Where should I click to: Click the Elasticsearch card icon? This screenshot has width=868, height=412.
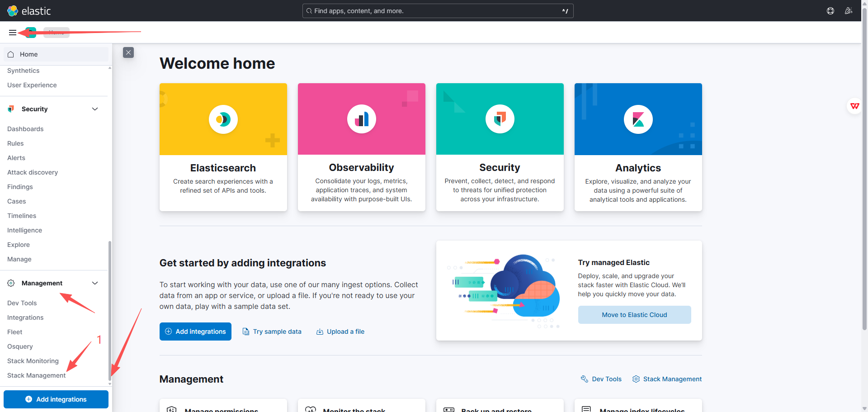coord(223,119)
